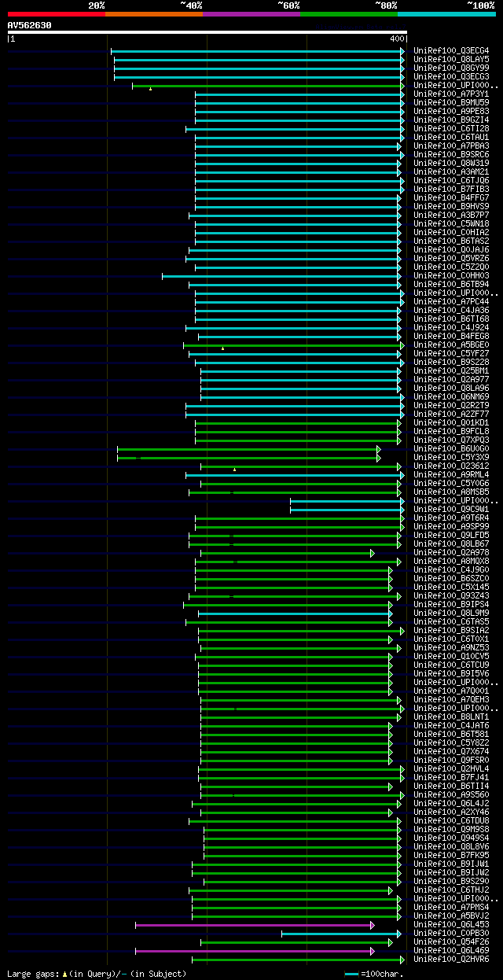This screenshot has height=980, width=503.
Task: Click the green ~80% identity legend bar
Action: (349, 14)
